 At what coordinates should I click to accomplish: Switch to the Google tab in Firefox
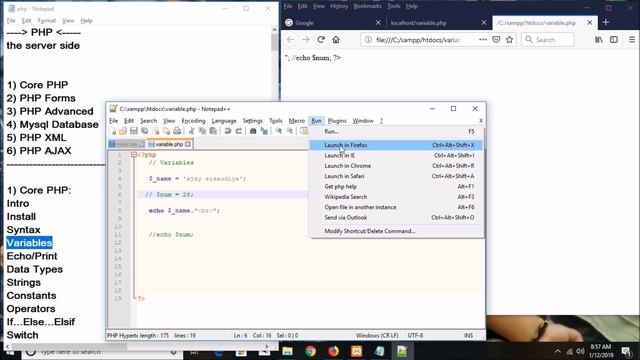click(333, 23)
